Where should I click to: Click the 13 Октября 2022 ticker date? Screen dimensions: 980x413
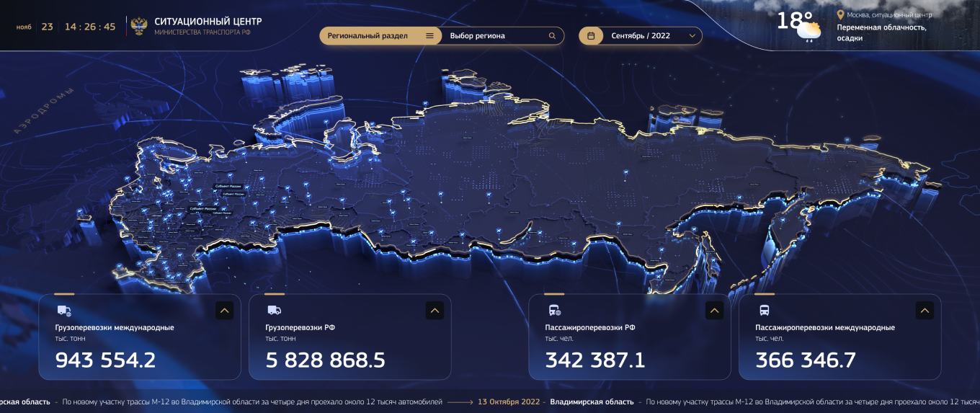(508, 402)
